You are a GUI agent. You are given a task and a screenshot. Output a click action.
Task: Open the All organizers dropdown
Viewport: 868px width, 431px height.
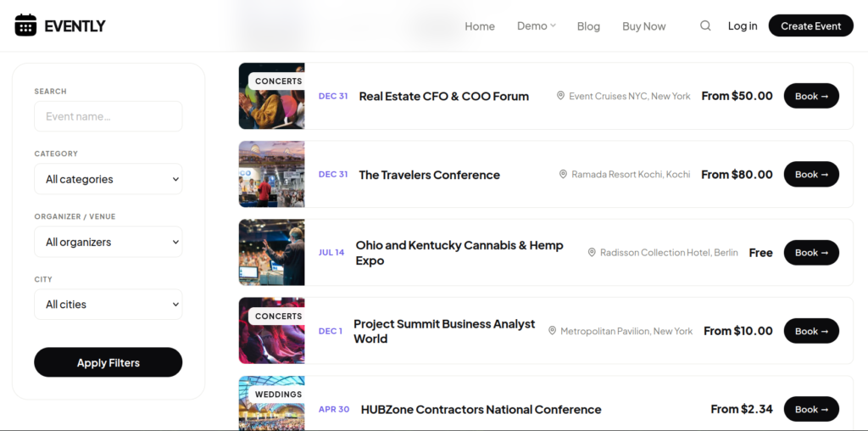coord(108,242)
